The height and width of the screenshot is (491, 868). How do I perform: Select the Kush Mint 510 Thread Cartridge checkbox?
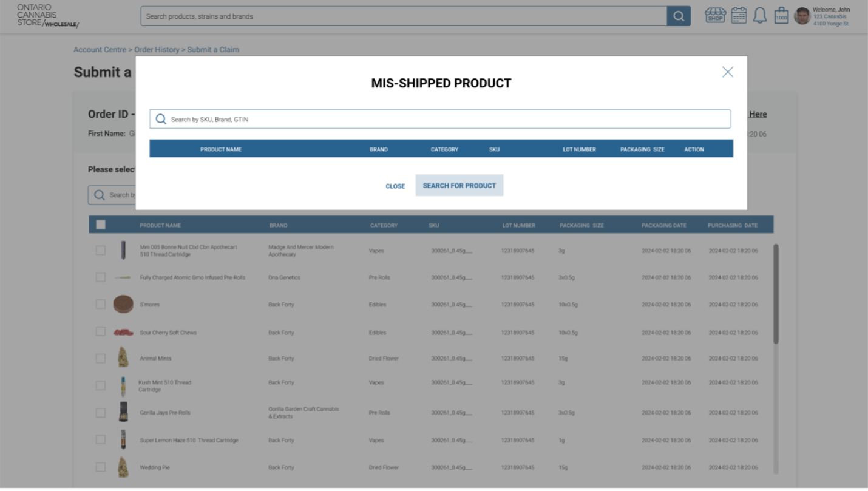[x=101, y=385]
